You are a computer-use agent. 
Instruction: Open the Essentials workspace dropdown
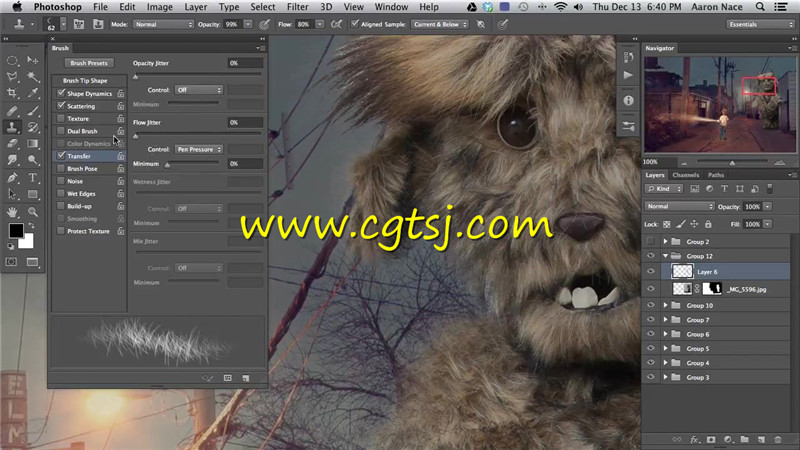[760, 24]
